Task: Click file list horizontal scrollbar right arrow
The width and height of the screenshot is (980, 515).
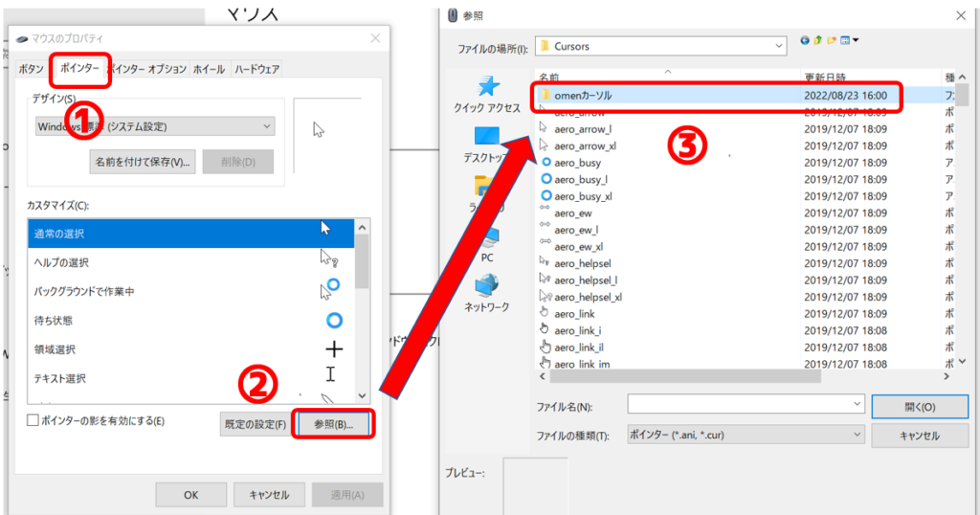Action: 947,376
